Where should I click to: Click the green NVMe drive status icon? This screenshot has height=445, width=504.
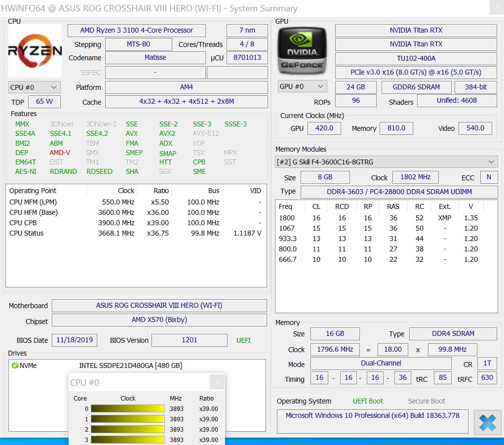coord(15,365)
